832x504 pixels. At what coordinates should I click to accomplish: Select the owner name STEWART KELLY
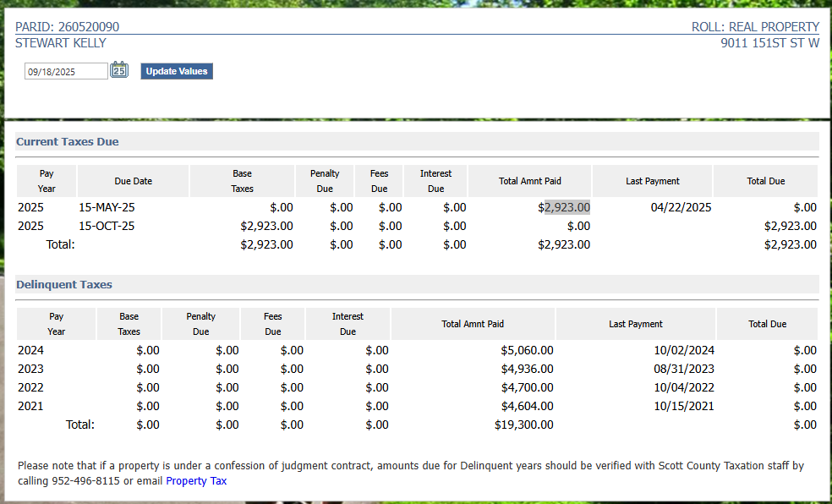pos(61,43)
